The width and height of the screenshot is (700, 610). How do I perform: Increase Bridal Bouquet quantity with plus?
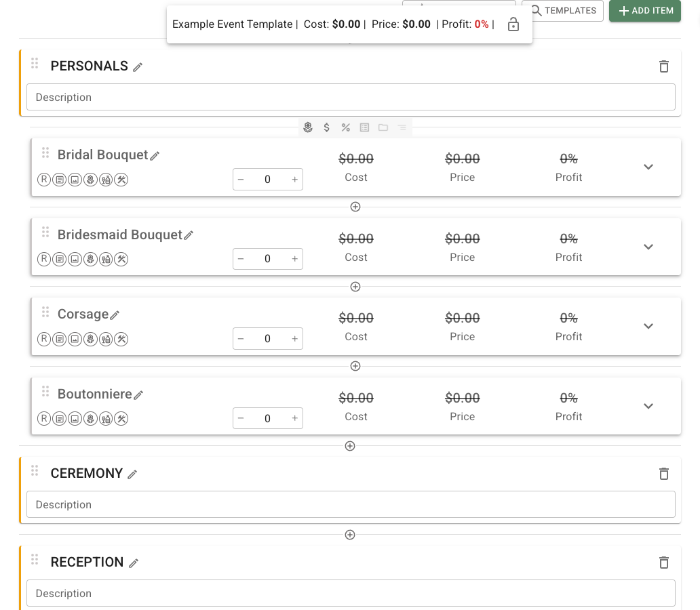tap(294, 180)
